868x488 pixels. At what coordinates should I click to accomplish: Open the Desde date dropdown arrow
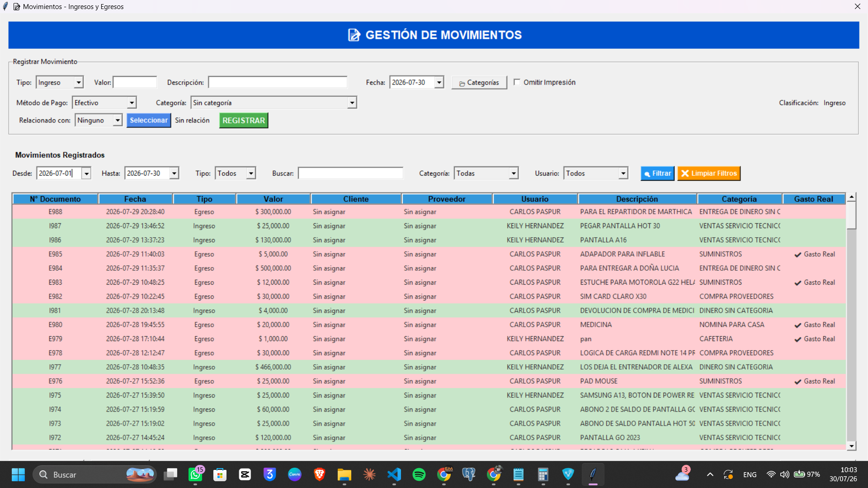click(86, 174)
